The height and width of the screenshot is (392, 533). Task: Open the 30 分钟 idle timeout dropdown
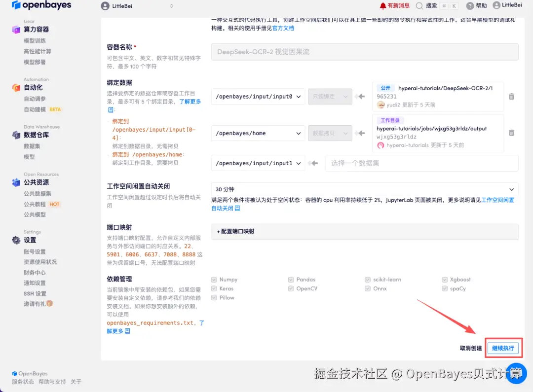point(365,189)
